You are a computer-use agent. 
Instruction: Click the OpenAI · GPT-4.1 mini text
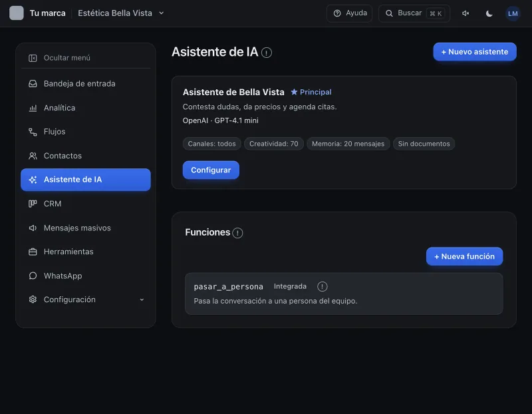(x=221, y=120)
